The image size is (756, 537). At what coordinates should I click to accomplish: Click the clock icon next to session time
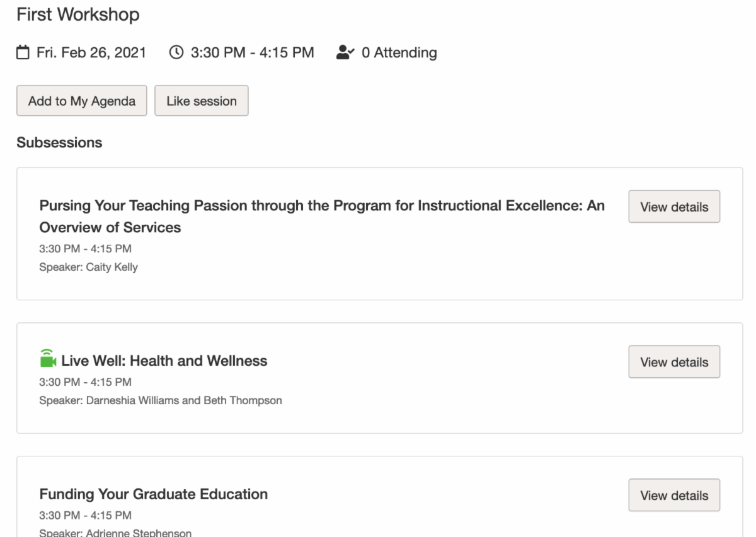(176, 53)
